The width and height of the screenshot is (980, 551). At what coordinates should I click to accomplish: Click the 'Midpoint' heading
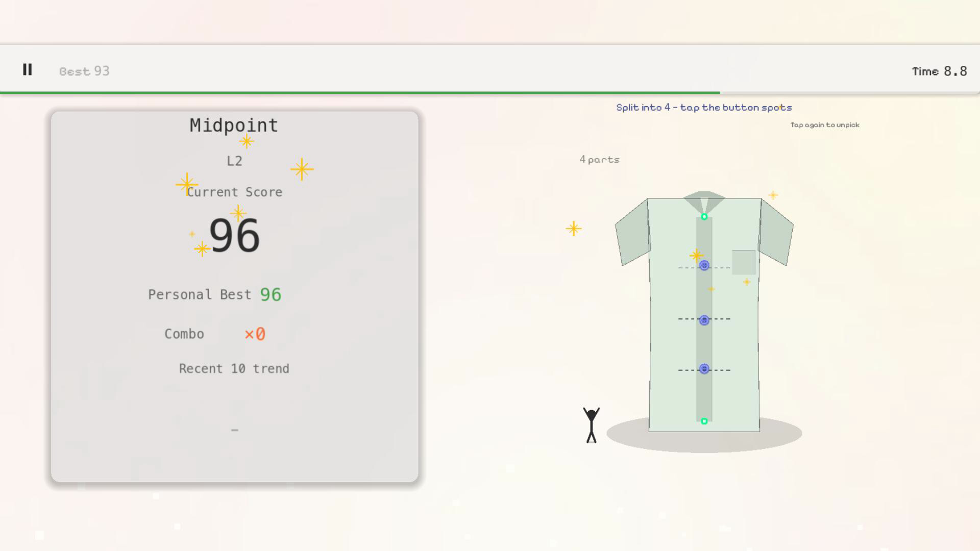tap(234, 125)
